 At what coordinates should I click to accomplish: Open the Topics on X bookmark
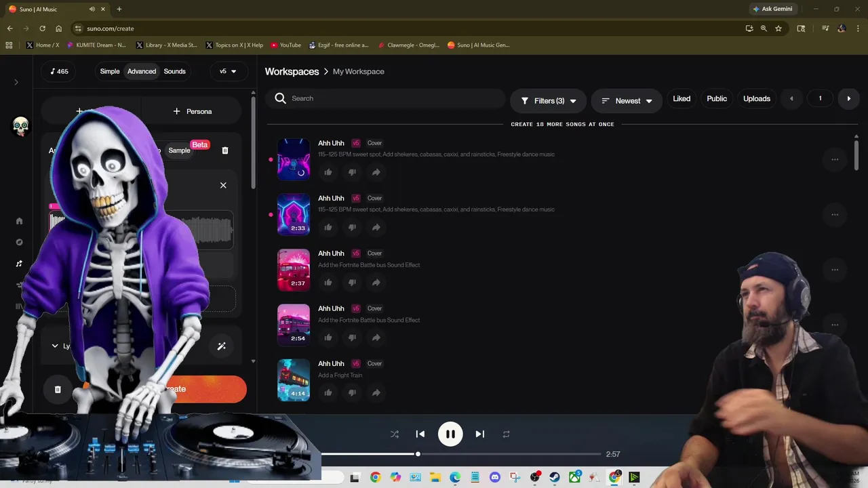tap(234, 45)
